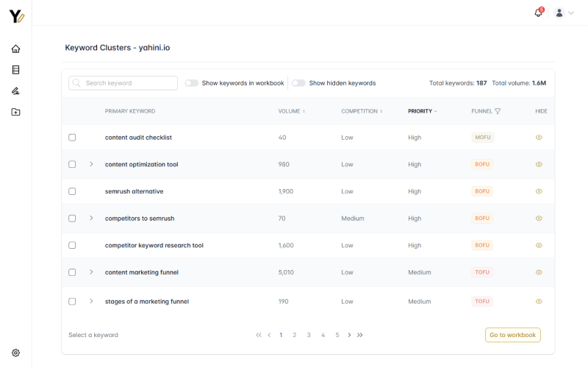Screen dimensions: 588x368
Task: Click the user avatar icon
Action: coord(559,13)
